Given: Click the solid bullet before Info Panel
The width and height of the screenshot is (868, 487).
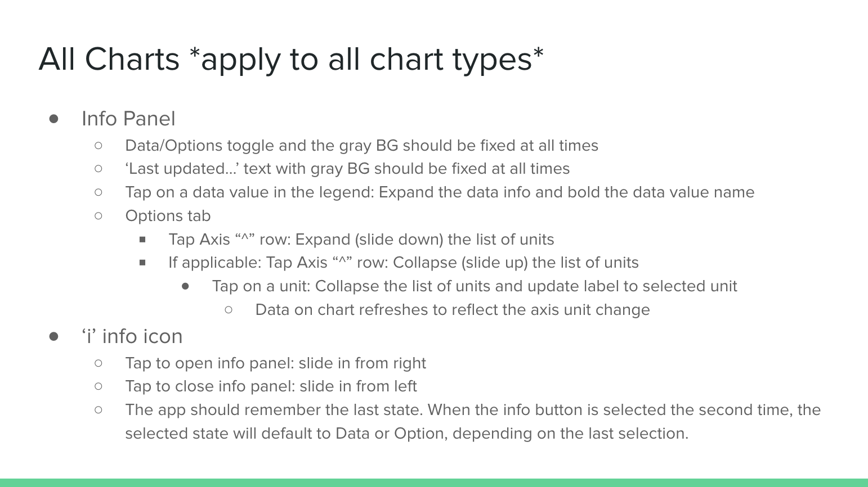Looking at the screenshot, I should tap(54, 119).
